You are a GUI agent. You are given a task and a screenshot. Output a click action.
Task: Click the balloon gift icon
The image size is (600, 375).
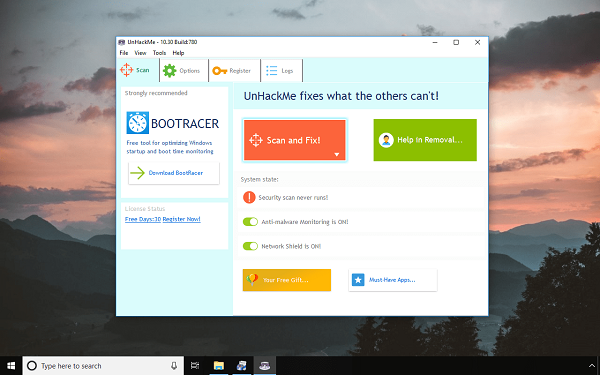252,279
